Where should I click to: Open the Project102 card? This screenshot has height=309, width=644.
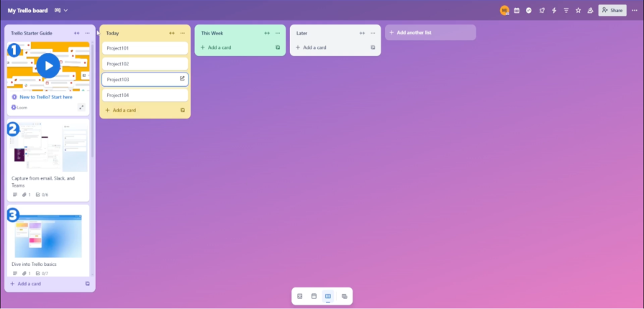[x=145, y=64]
